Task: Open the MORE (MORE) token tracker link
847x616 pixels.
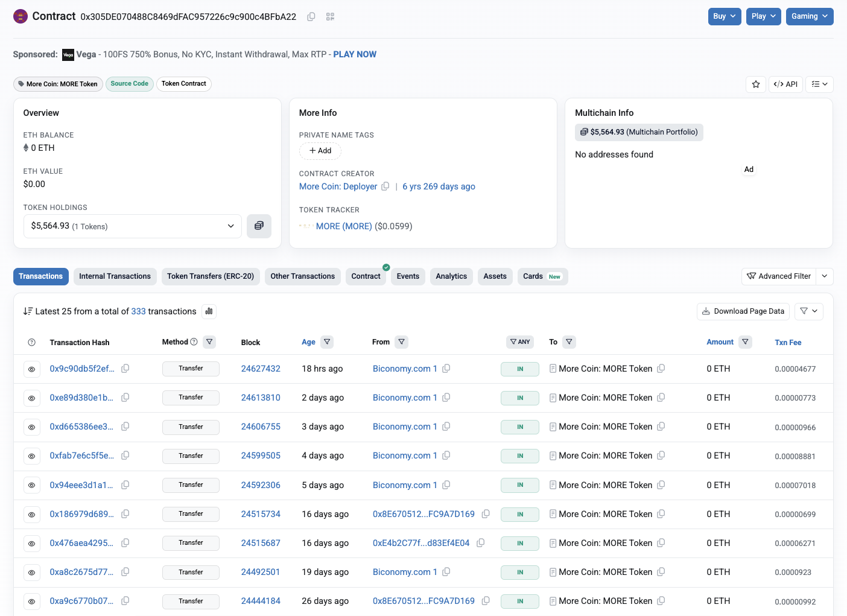Action: 344,226
